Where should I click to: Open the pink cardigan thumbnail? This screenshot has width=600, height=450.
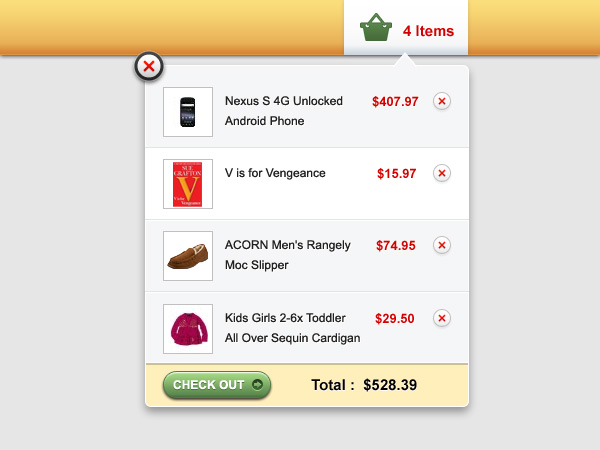(x=188, y=329)
